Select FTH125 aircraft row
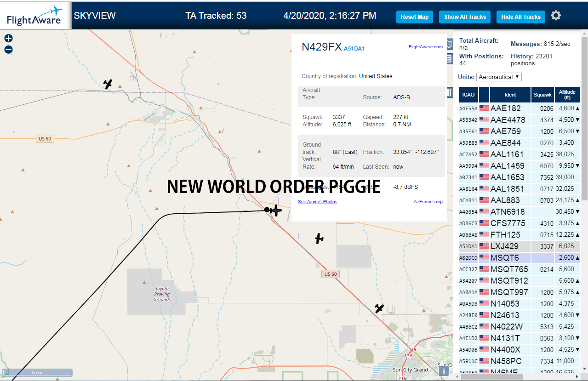Viewport: 588px width, 381px height. (x=519, y=235)
